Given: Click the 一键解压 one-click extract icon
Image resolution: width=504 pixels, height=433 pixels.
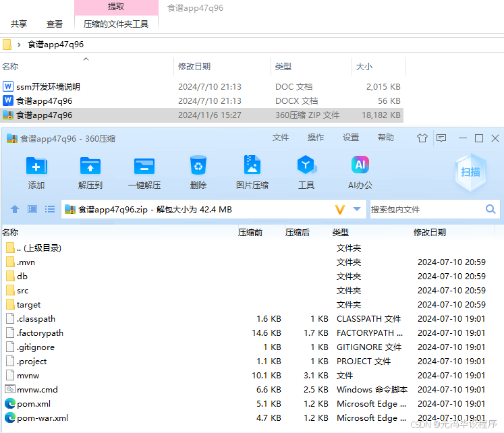Looking at the screenshot, I should 144,166.
